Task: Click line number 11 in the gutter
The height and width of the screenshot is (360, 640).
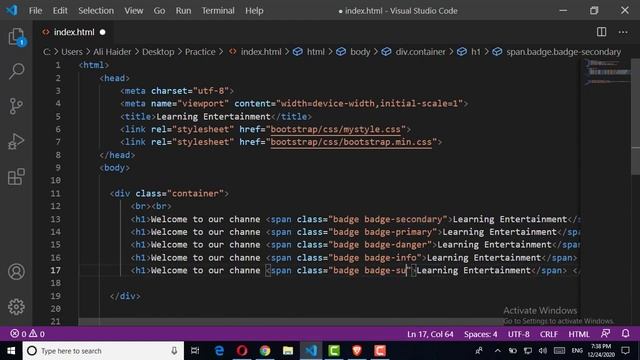Action: [56, 193]
